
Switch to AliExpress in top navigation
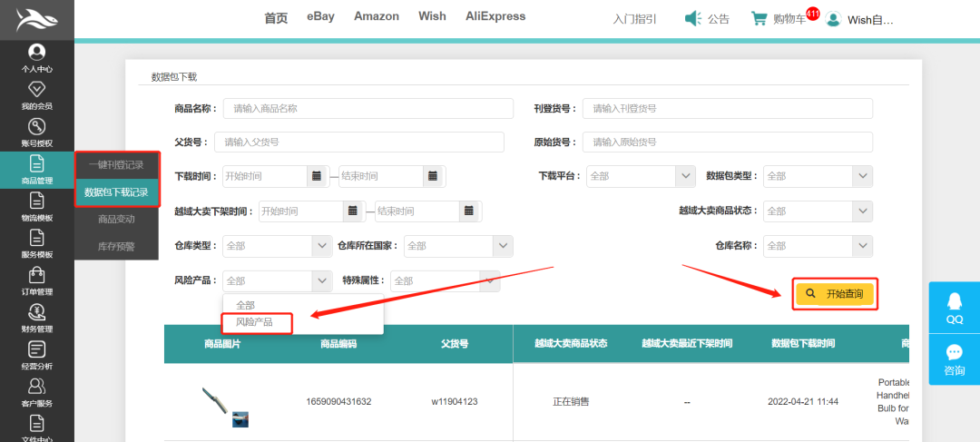[495, 17]
